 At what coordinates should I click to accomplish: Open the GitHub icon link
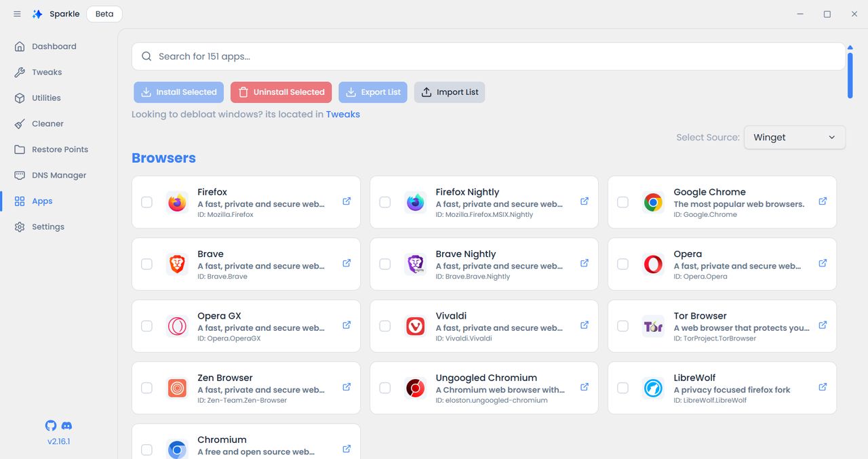[x=51, y=426]
